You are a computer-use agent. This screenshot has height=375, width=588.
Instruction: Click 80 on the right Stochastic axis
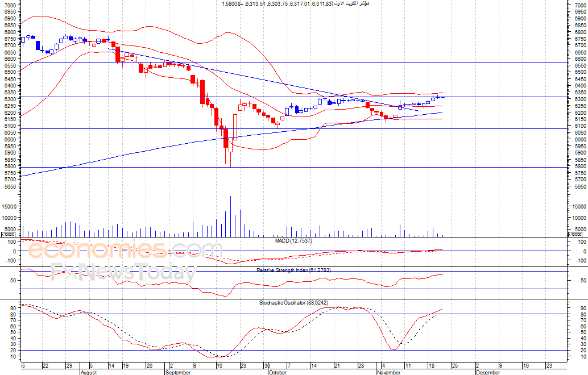(583, 314)
